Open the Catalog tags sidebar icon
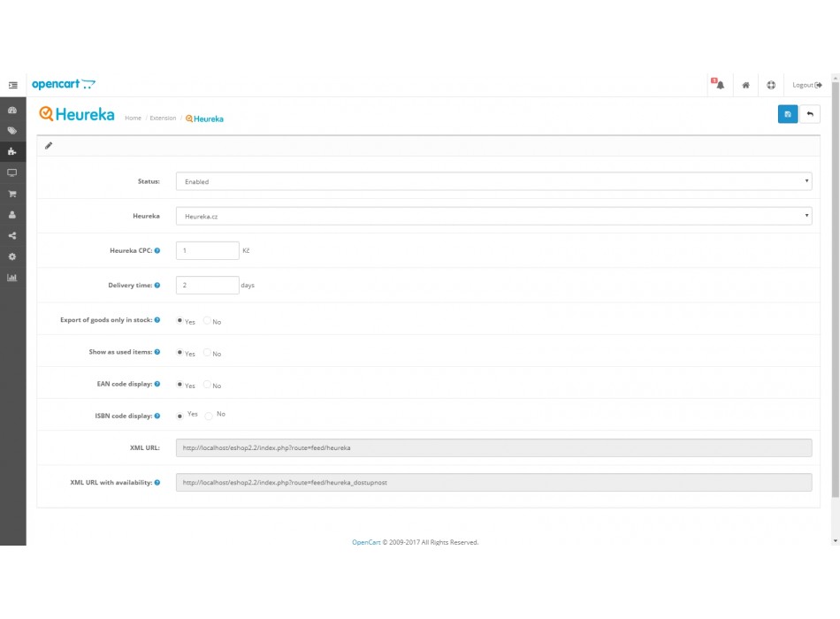840x619 pixels. (12, 131)
